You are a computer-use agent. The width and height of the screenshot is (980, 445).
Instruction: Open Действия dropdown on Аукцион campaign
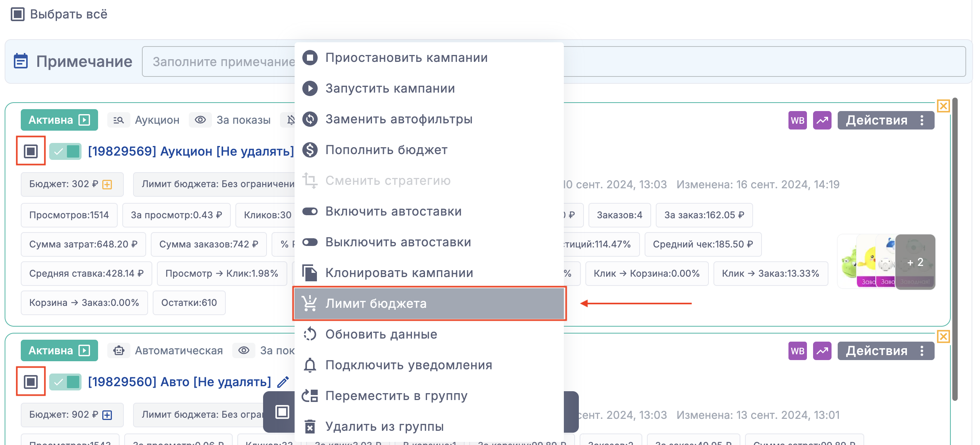[885, 120]
